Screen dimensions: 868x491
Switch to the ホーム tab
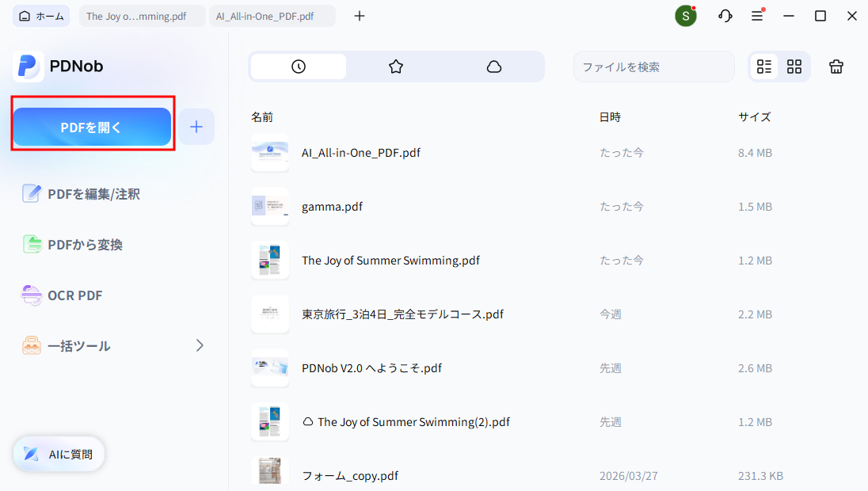tap(40, 15)
